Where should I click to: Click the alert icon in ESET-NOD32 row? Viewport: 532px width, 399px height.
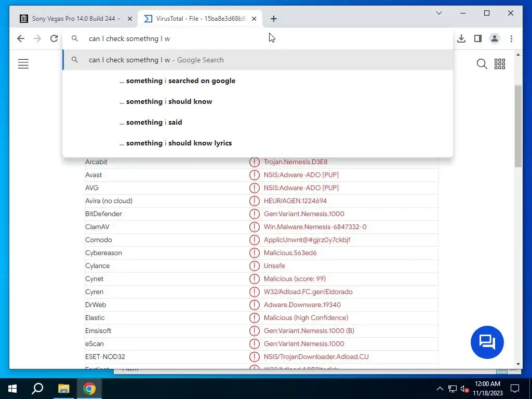[x=254, y=356]
